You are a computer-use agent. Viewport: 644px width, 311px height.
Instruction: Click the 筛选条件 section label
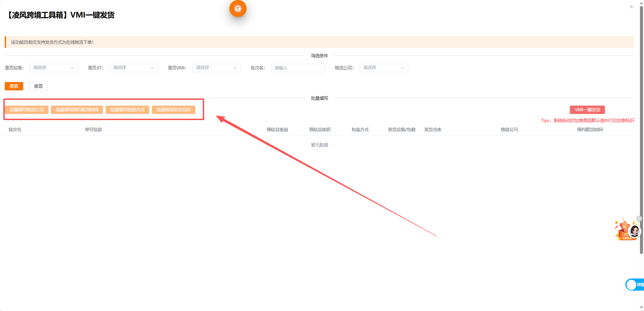pos(319,56)
